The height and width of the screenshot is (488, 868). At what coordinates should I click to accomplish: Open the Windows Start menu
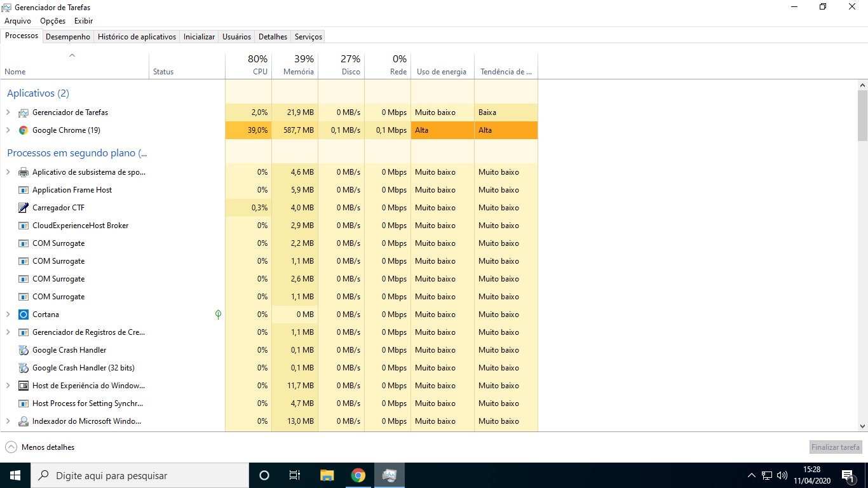click(15, 475)
